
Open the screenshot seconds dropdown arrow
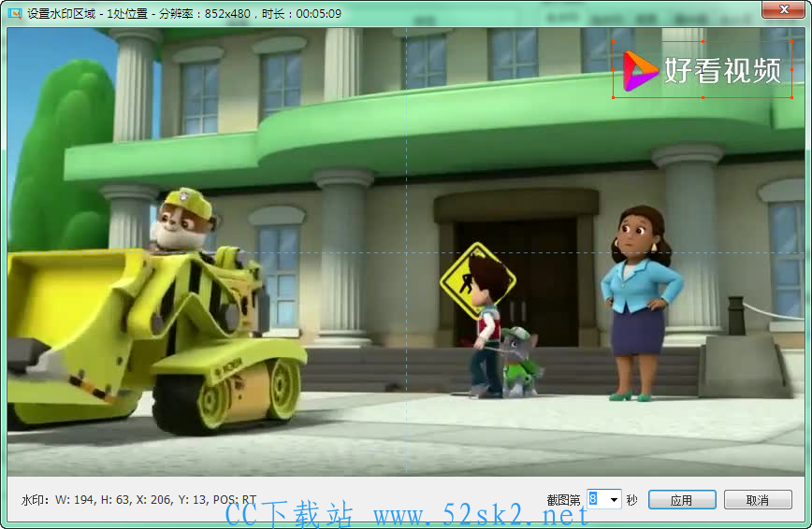[x=614, y=499]
